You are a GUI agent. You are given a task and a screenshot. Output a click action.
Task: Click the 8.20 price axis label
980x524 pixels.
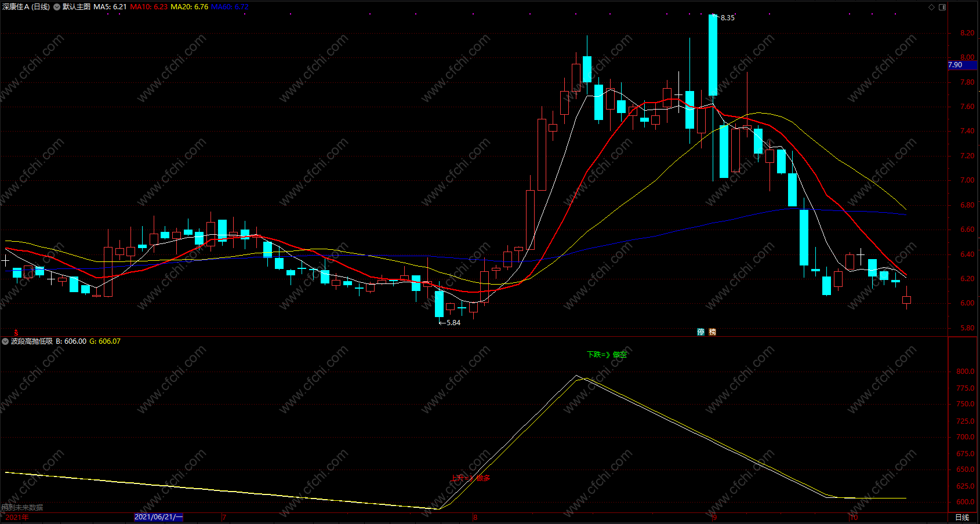[x=967, y=33]
